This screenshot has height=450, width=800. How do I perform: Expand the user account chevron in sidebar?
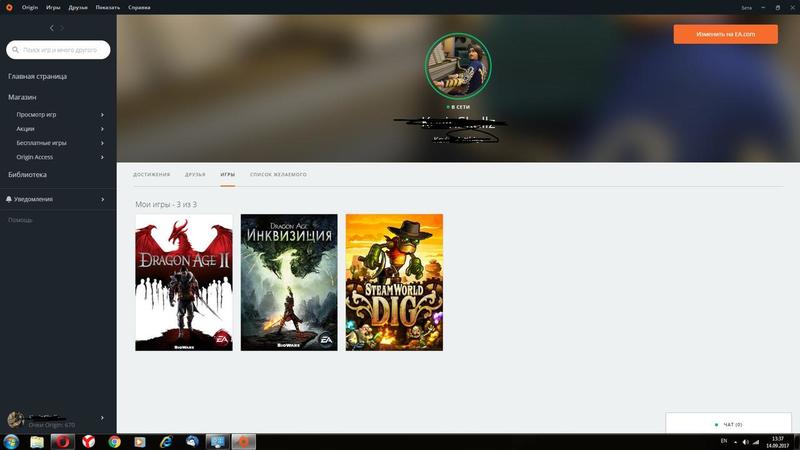(103, 418)
